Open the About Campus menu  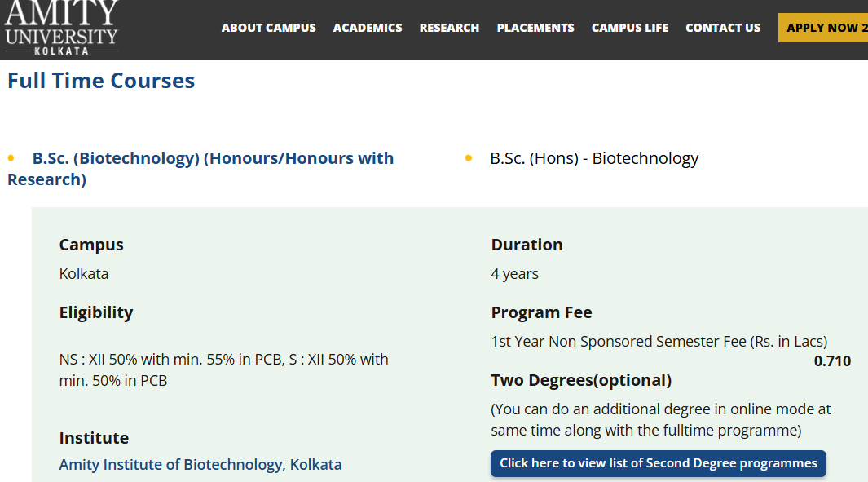pyautogui.click(x=268, y=28)
